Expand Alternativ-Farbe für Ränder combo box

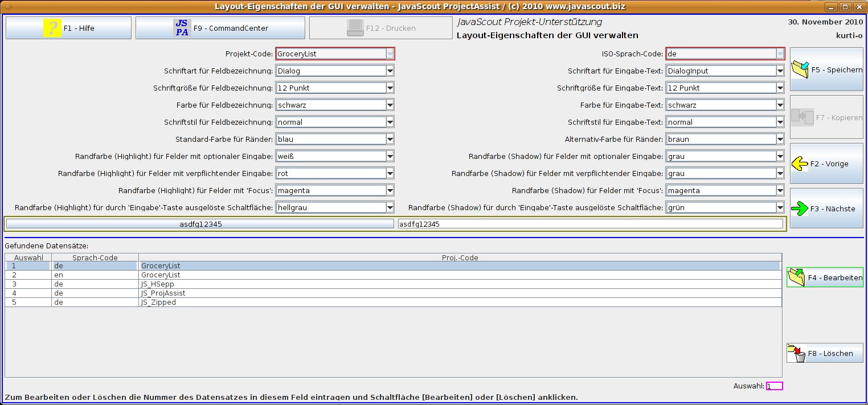pos(780,140)
